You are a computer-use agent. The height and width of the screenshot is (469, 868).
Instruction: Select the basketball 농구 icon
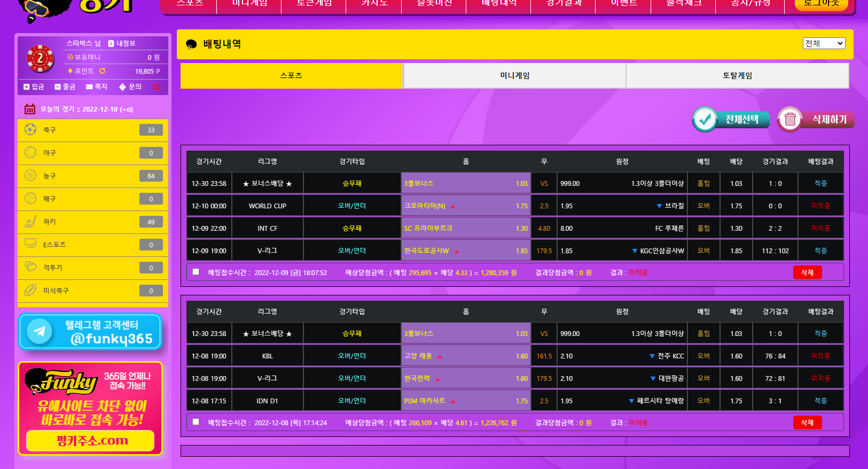pos(30,176)
